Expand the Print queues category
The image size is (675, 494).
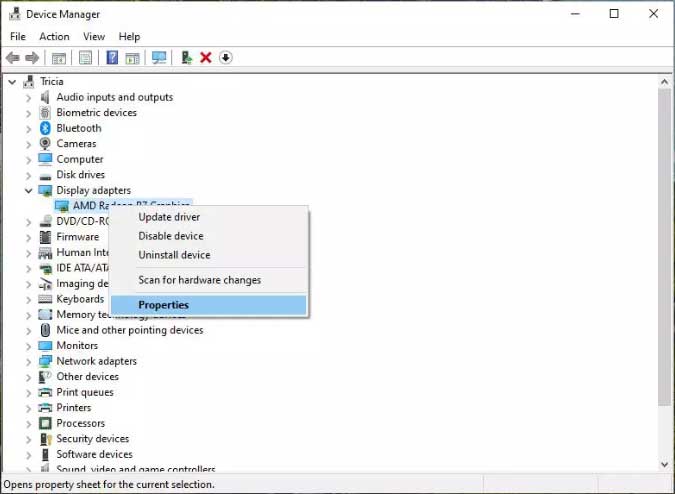coord(28,392)
